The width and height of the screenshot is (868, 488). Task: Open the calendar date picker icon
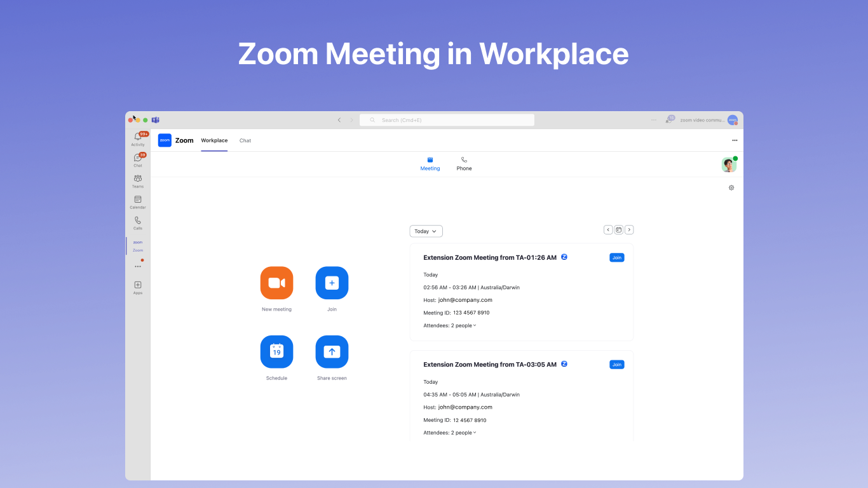[x=618, y=230]
